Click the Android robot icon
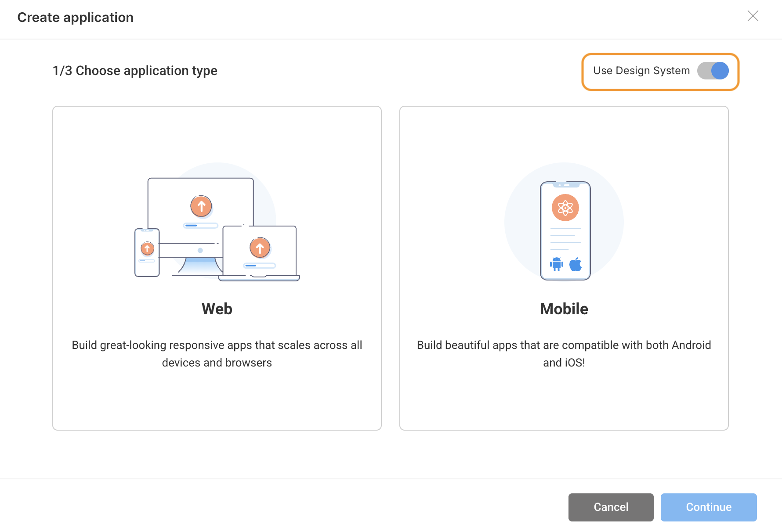Screen dimensions: 782x532 pyautogui.click(x=556, y=264)
